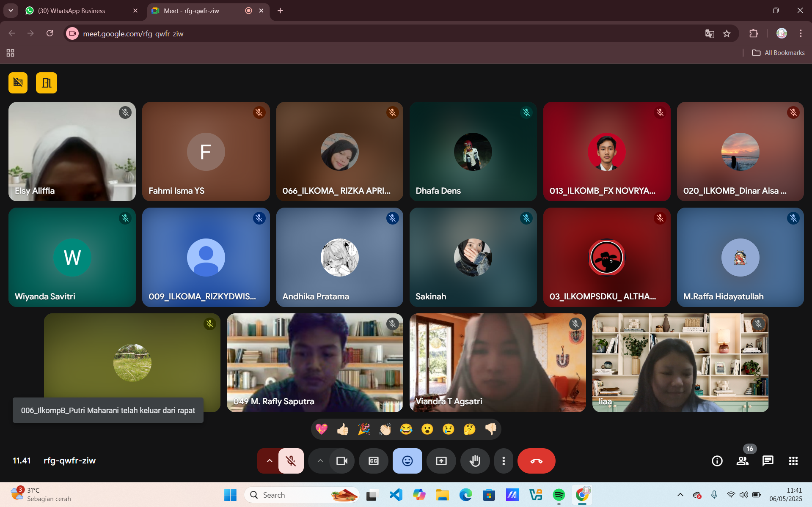Send the thumbs up reaction emoji

click(343, 430)
